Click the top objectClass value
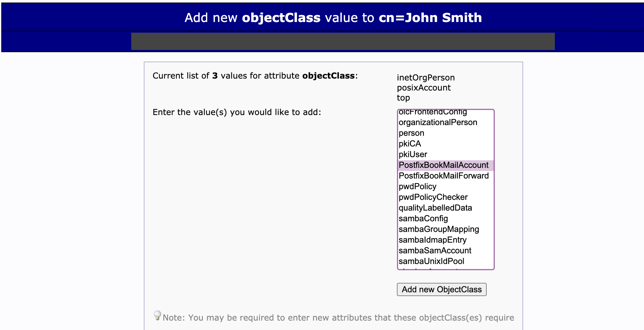 [x=403, y=98]
